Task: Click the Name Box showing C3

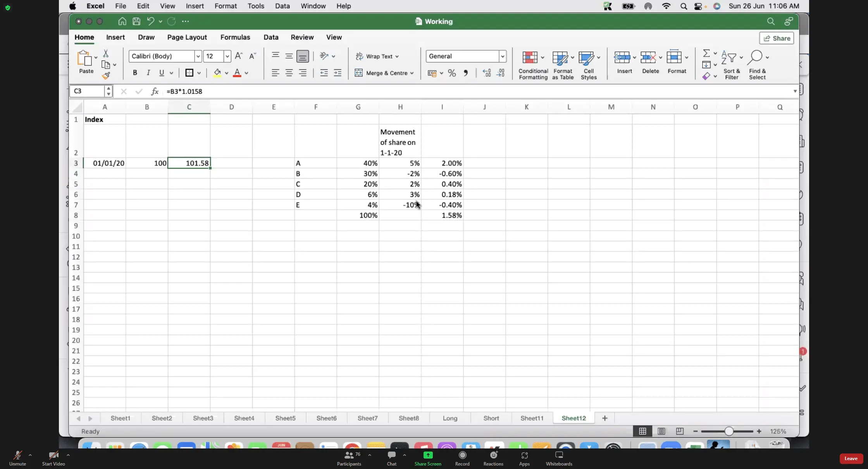Action: click(x=87, y=91)
